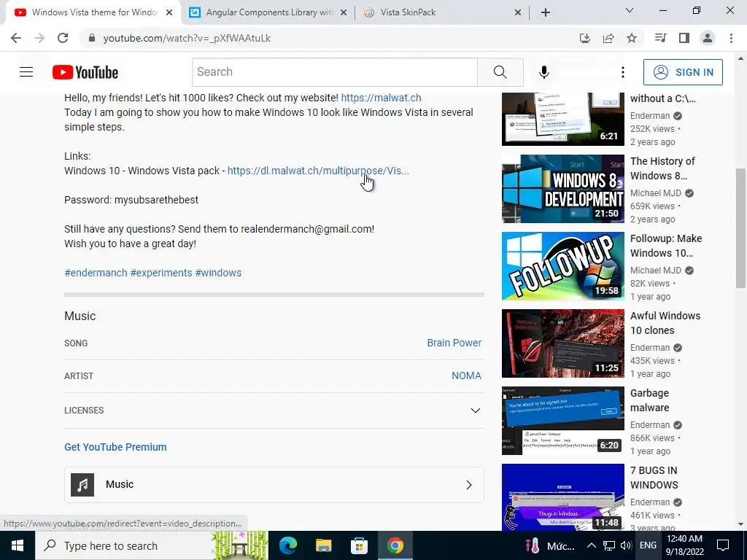Viewport: 747px width, 560px height.
Task: Open the notification center icon
Action: [x=723, y=545]
